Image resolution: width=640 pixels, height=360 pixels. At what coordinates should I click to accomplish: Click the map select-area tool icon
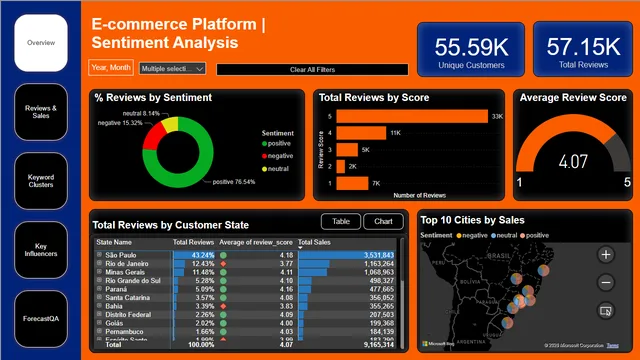pyautogui.click(x=606, y=311)
